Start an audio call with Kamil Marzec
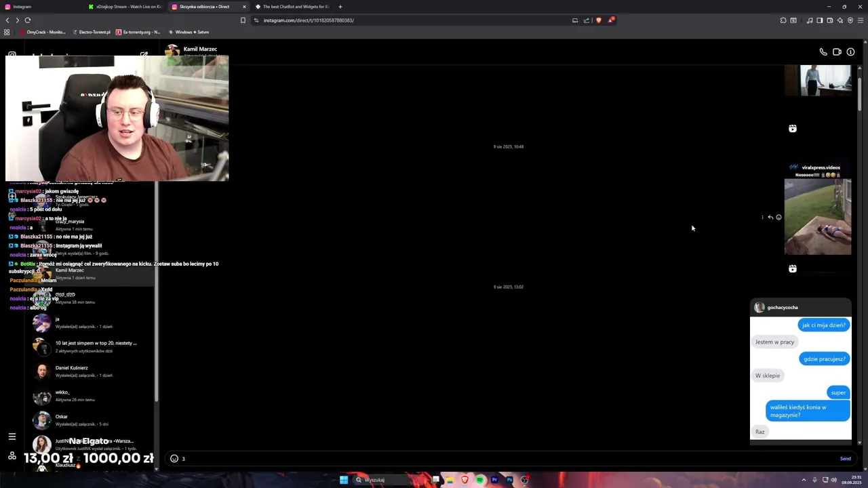Viewport: 868px width, 488px height. coord(823,52)
